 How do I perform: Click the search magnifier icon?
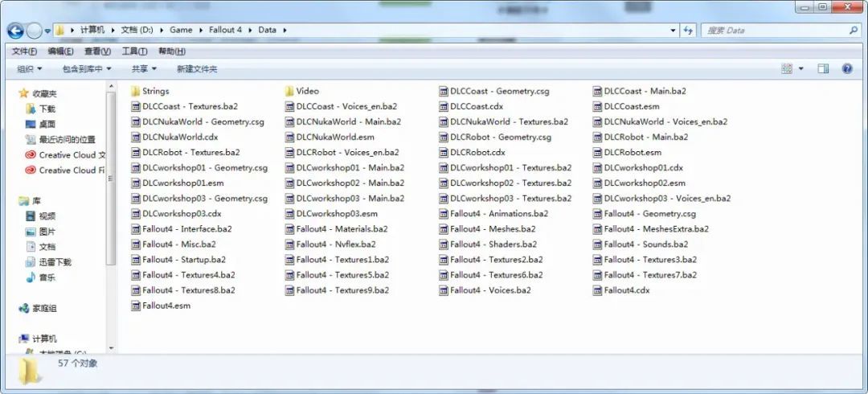click(x=854, y=31)
